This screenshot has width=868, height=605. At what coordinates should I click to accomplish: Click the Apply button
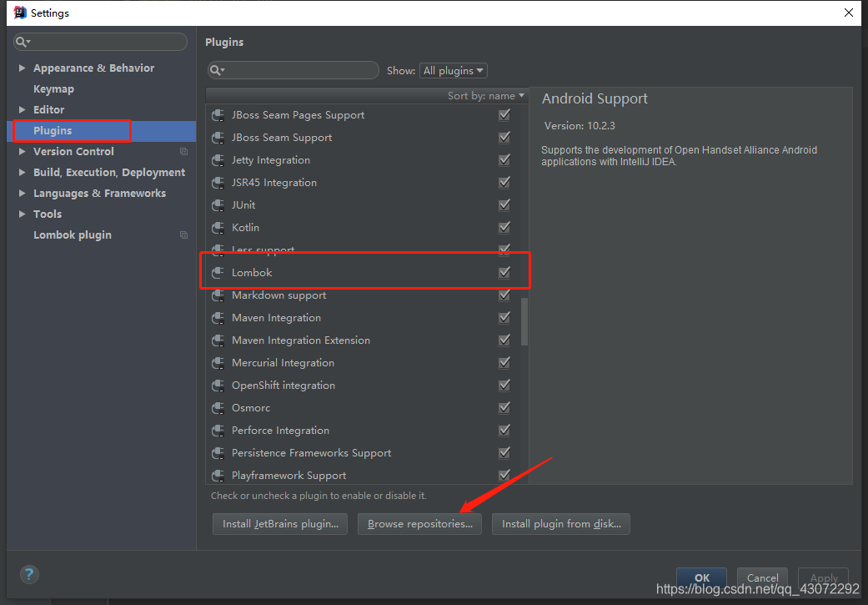[x=823, y=577]
